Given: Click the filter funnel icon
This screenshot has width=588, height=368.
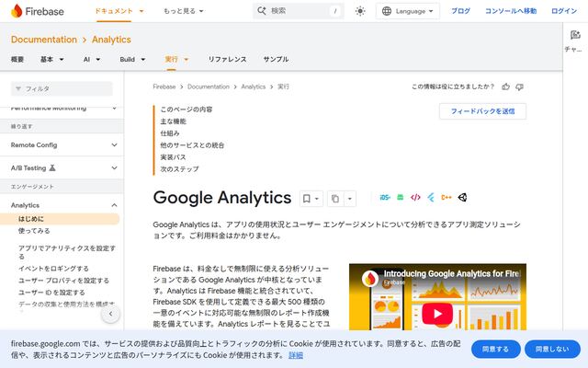Looking at the screenshot, I should click(18, 88).
